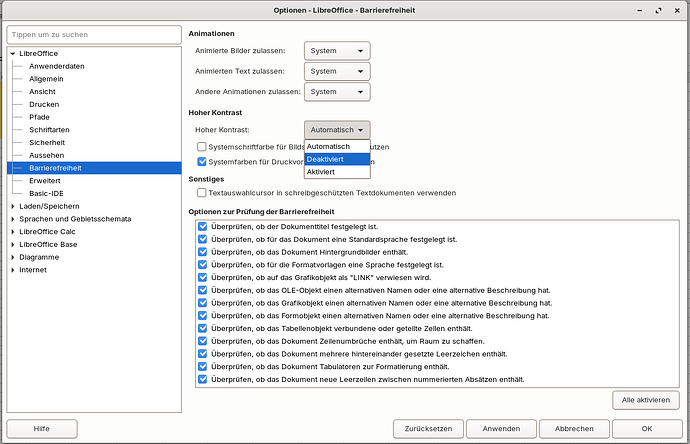Uncheck hintereinander gesetzte Leerzeichen option

tap(202, 354)
